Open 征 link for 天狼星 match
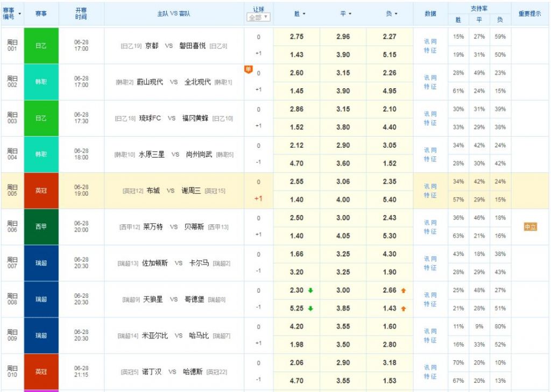This screenshot has width=551, height=392. pos(434,304)
